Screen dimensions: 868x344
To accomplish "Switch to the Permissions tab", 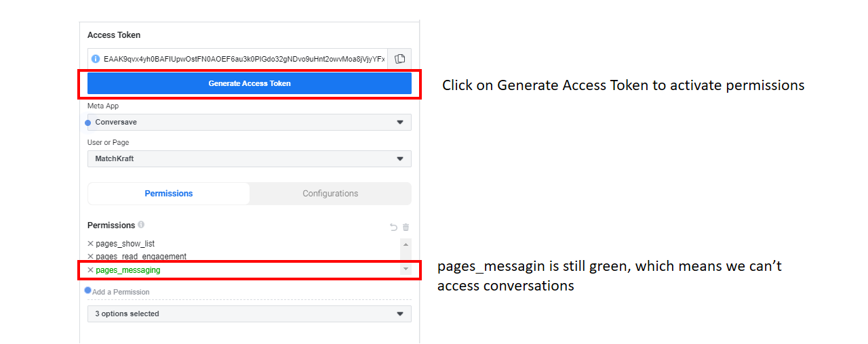I will [169, 194].
